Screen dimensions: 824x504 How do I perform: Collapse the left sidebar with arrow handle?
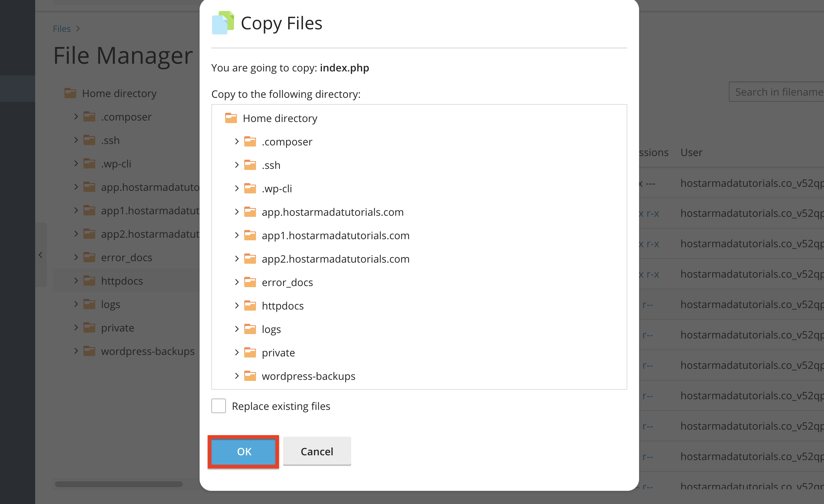[x=41, y=255]
